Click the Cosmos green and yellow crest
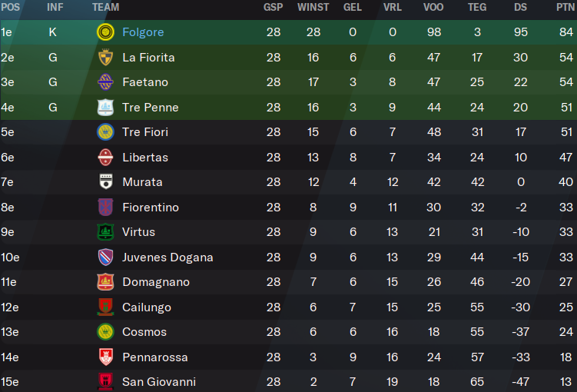The height and width of the screenshot is (392, 577). click(105, 331)
